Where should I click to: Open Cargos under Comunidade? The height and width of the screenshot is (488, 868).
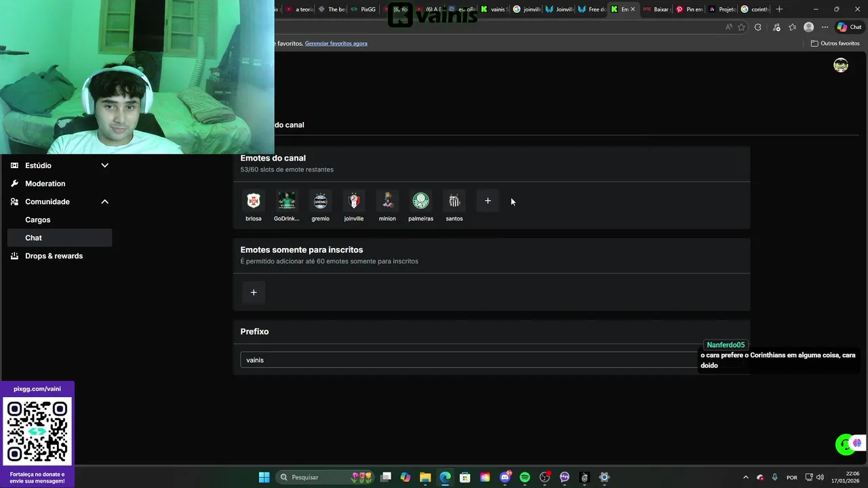pyautogui.click(x=37, y=220)
